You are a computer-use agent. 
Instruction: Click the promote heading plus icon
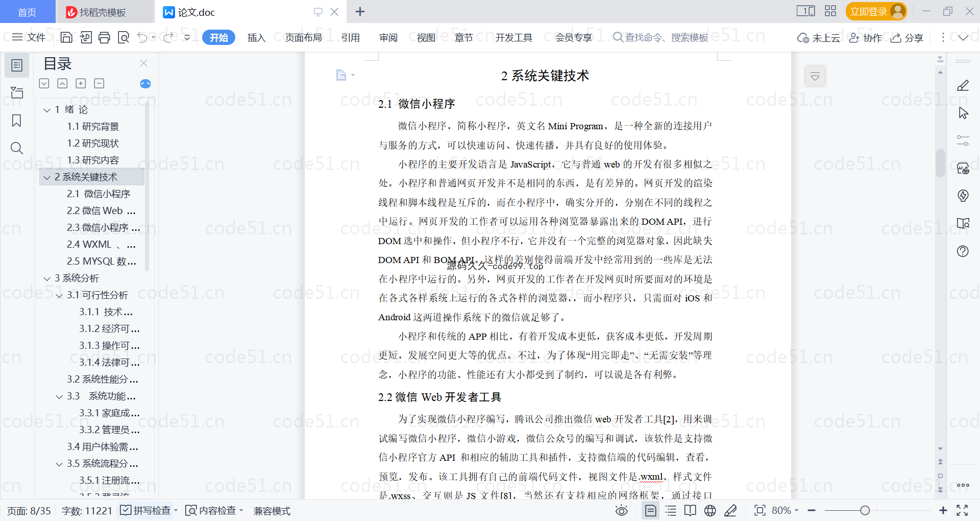tap(81, 83)
